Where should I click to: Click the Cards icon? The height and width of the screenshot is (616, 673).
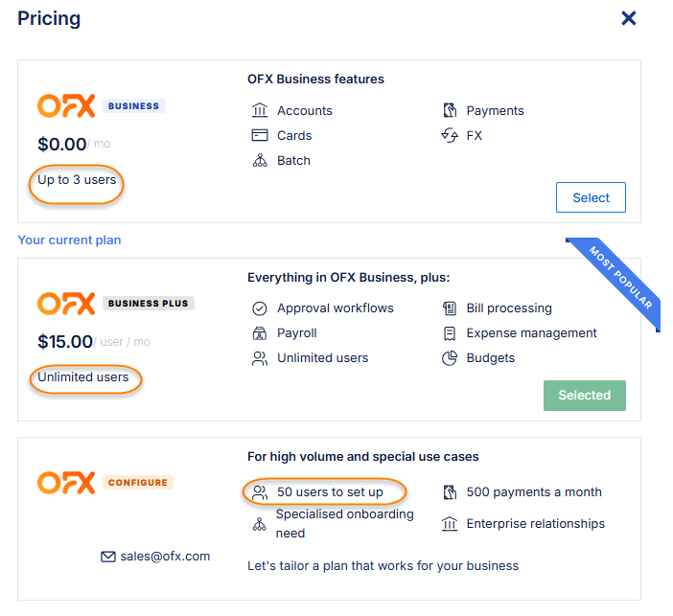(x=259, y=135)
